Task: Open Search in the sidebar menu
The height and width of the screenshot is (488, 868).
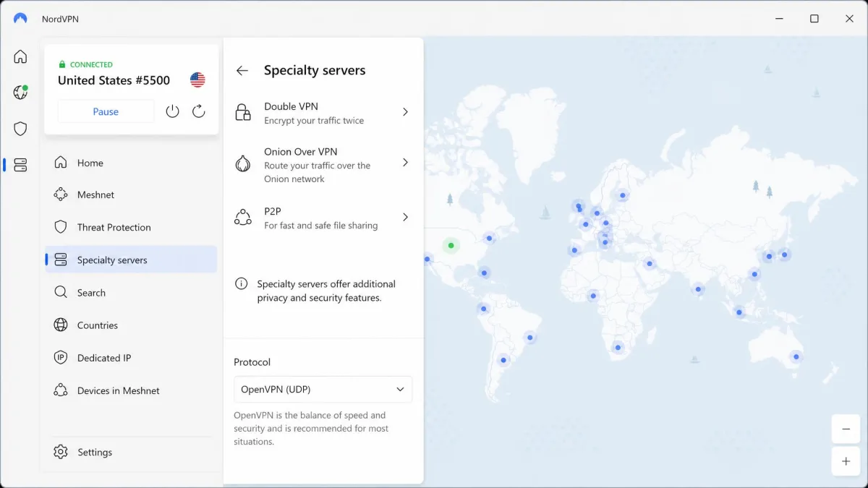Action: click(131, 292)
